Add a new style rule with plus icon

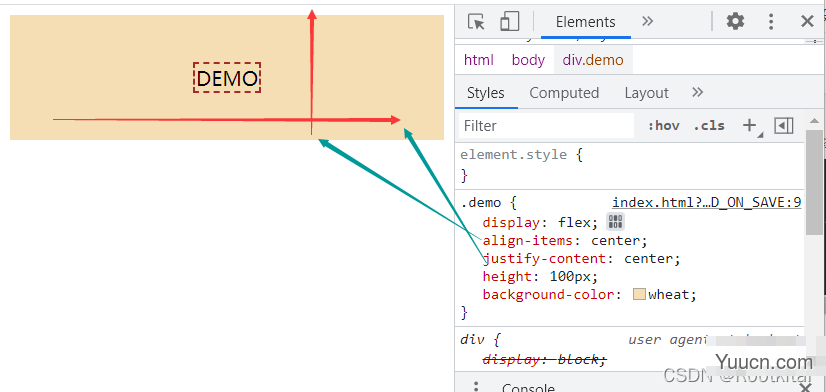tap(749, 125)
